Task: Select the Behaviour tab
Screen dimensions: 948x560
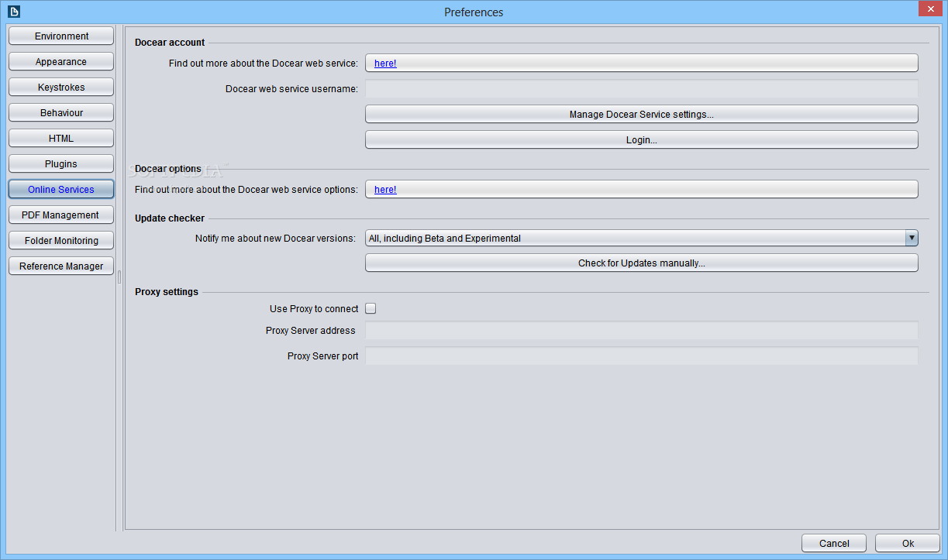Action: pos(61,113)
